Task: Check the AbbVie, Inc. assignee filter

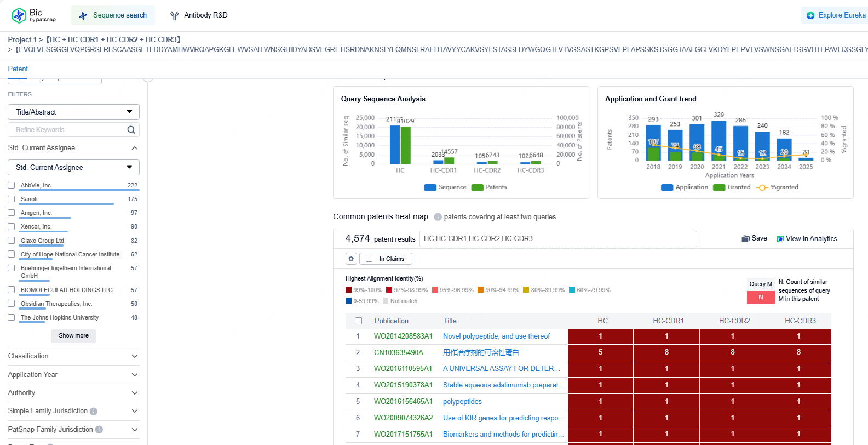Action: click(12, 185)
